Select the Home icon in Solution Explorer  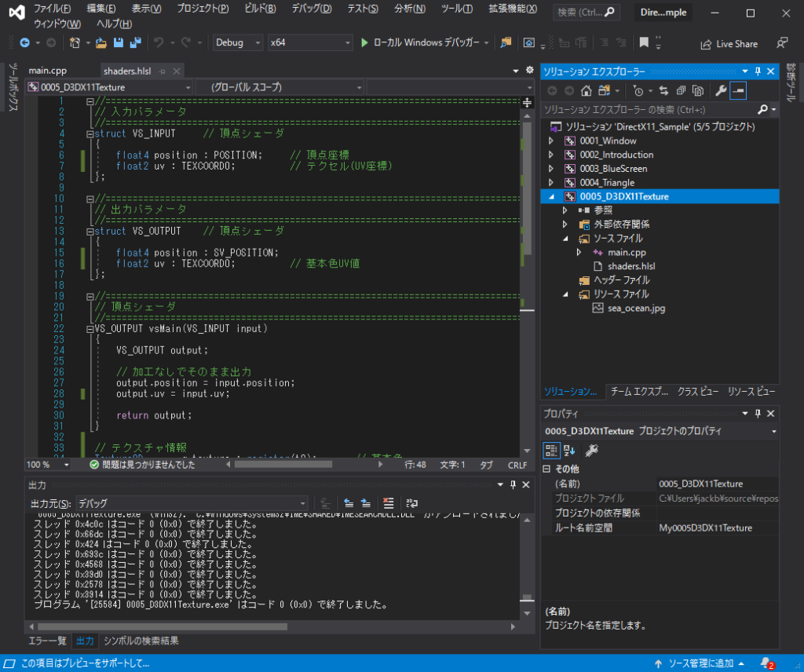coord(587,89)
